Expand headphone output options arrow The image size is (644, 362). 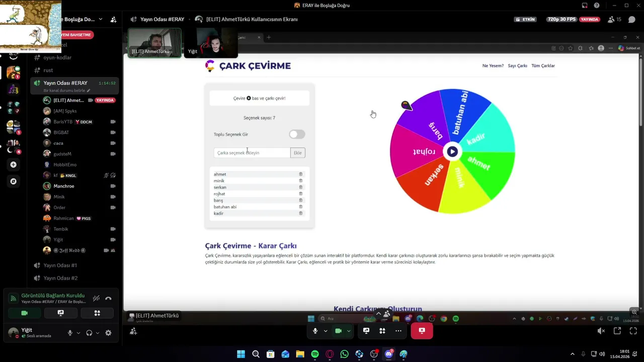(x=98, y=333)
